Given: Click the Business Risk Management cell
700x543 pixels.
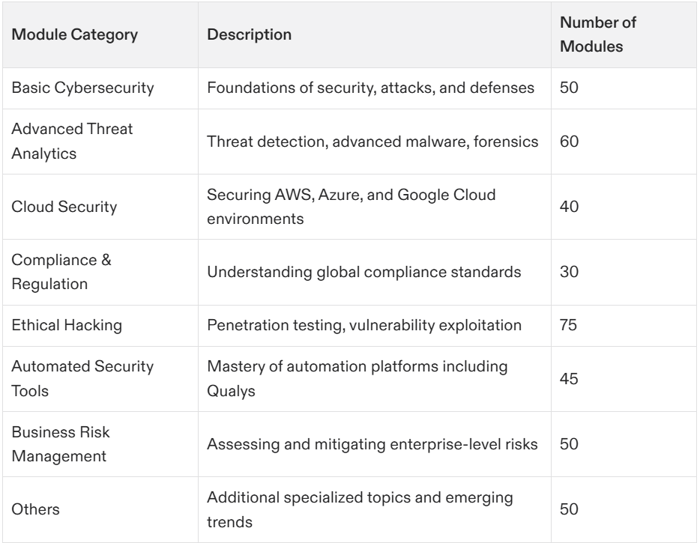Looking at the screenshot, I should click(61, 444).
